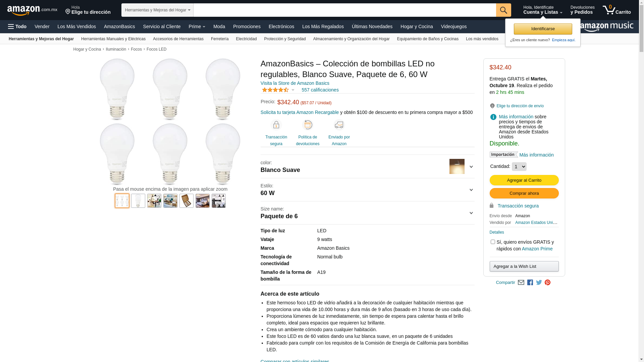The height and width of the screenshot is (362, 644).
Task: Click the Agregar al Carrito button
Action: pos(524,180)
